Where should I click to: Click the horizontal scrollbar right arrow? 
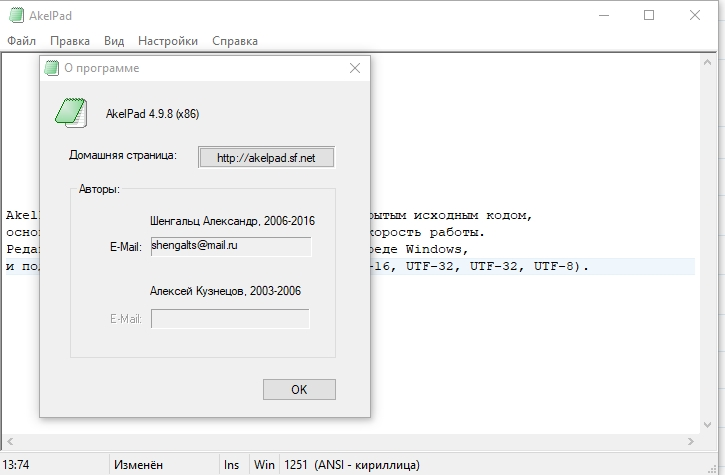(x=690, y=441)
